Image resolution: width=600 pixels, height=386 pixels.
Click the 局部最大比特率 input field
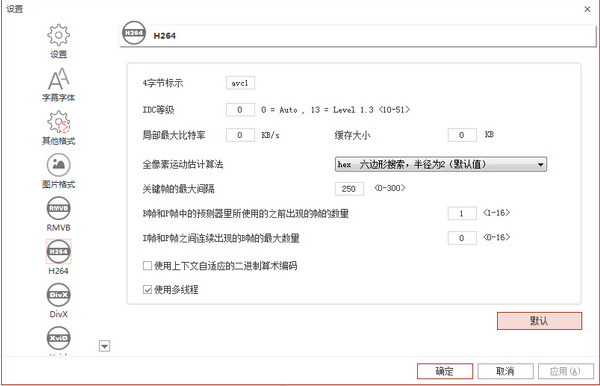click(x=240, y=135)
